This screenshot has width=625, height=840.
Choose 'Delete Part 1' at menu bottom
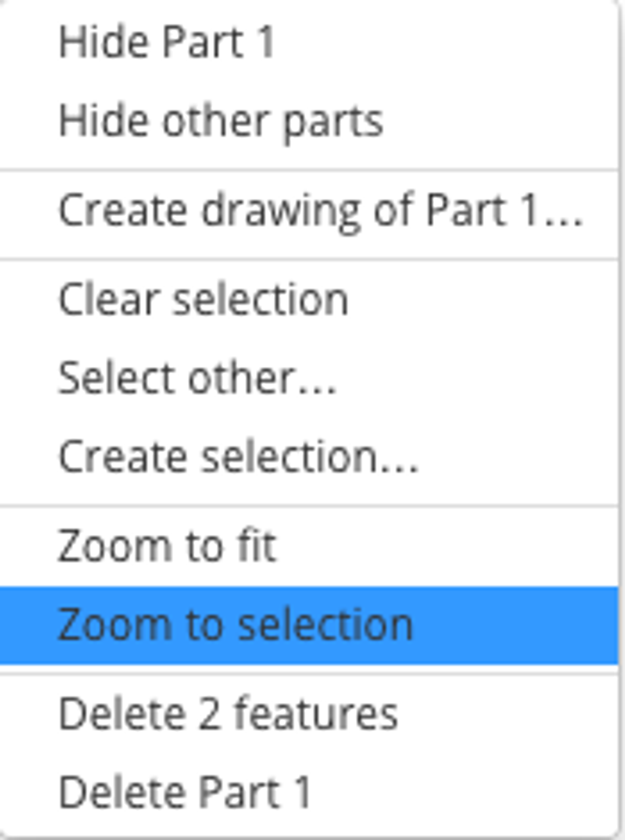[x=184, y=793]
